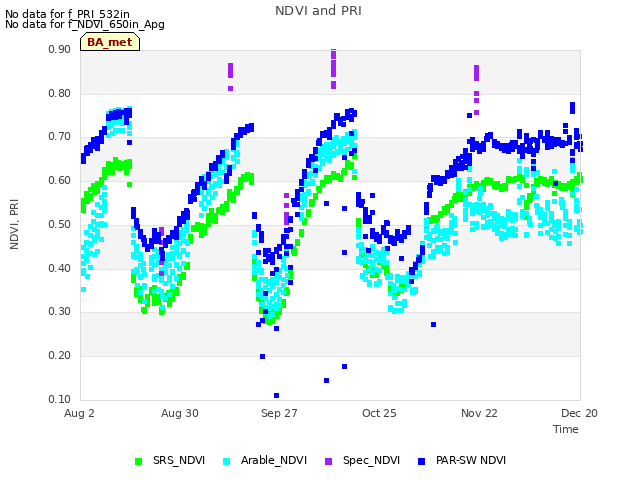Click the 0.70 y-axis tick label
Viewport: 640px width, 480px height.
pos(60,137)
